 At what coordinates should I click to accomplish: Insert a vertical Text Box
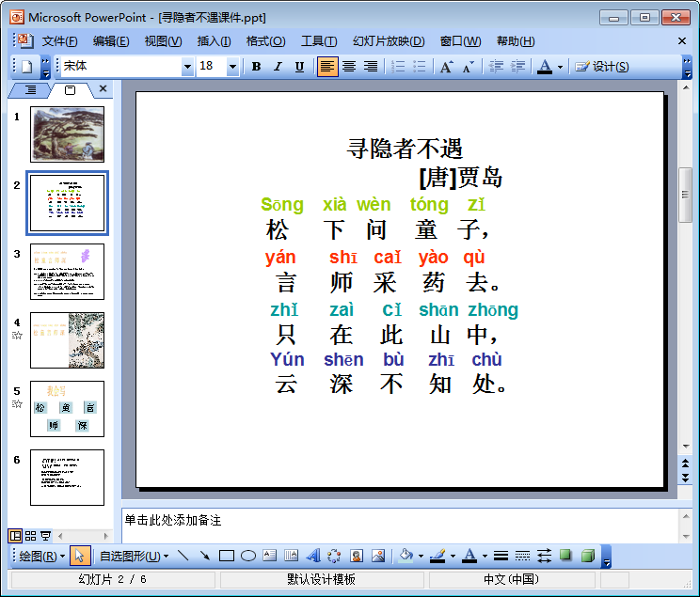pyautogui.click(x=291, y=556)
